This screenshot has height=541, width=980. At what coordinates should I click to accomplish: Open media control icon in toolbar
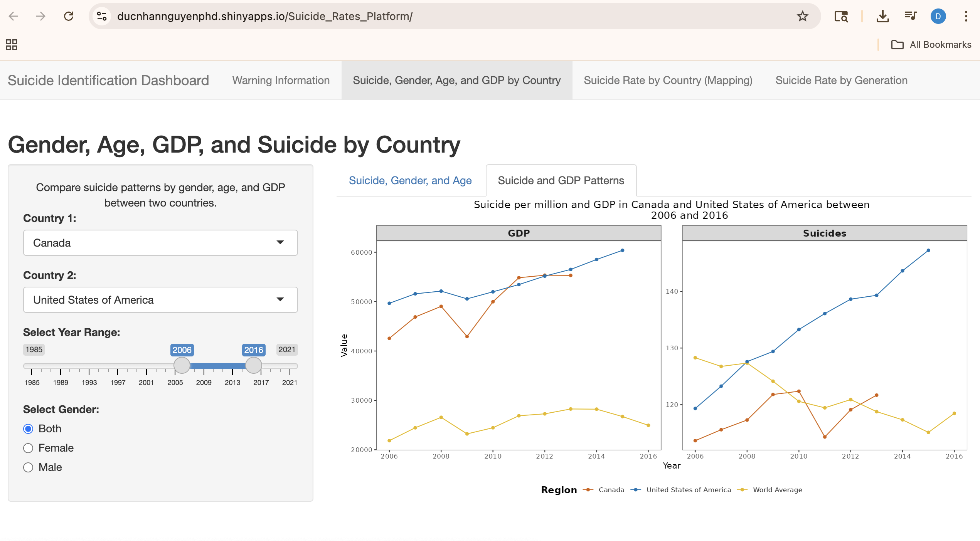911,16
